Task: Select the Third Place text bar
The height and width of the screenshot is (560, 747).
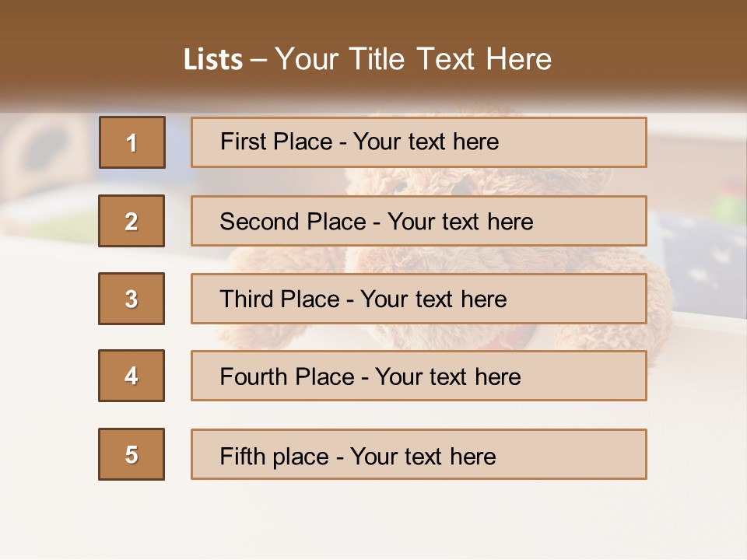Action: 419,299
